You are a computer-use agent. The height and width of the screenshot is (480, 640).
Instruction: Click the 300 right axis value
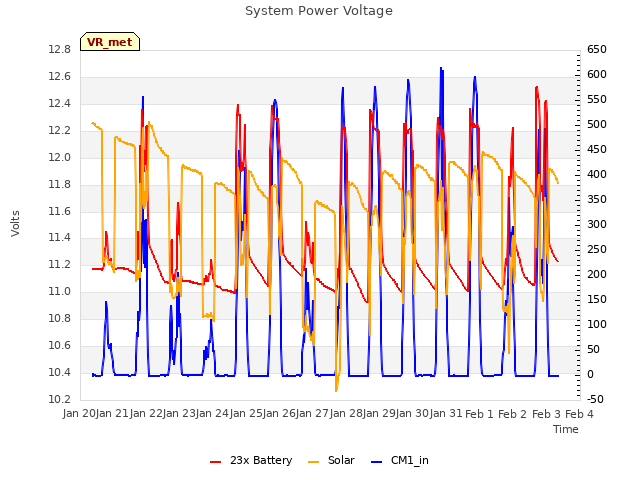(597, 224)
